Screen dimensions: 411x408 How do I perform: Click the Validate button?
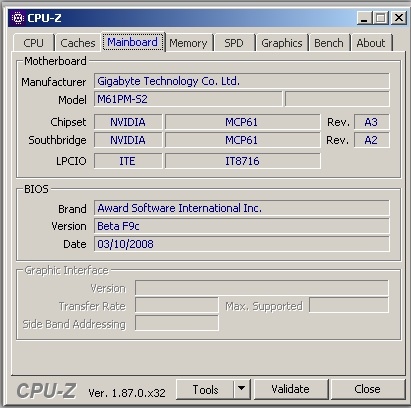point(291,389)
